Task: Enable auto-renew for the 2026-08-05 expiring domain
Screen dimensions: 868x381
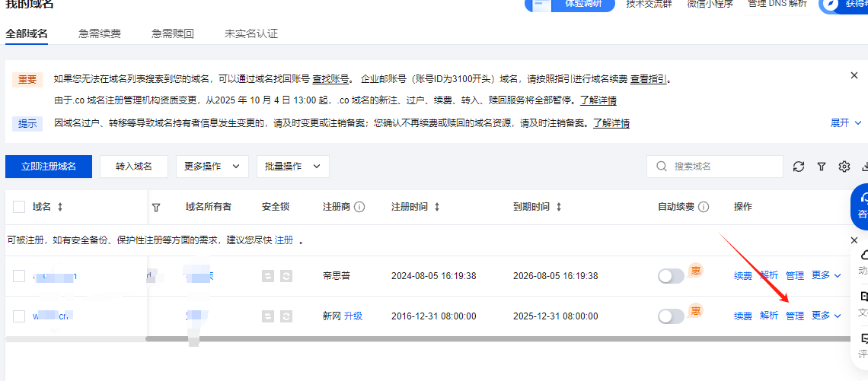Action: point(671,276)
